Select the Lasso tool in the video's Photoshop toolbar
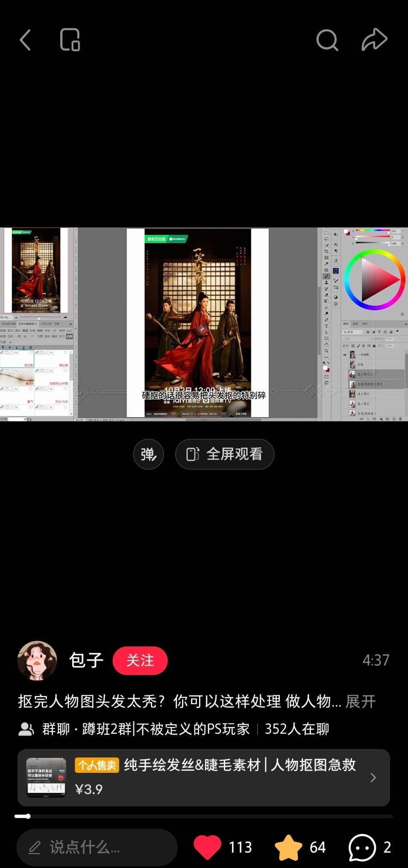 (326, 239)
